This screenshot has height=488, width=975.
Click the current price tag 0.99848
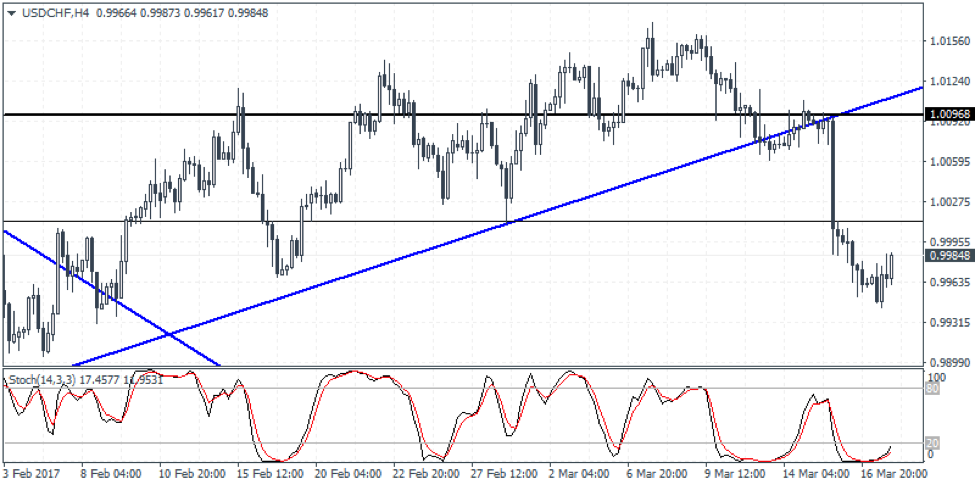[x=948, y=255]
